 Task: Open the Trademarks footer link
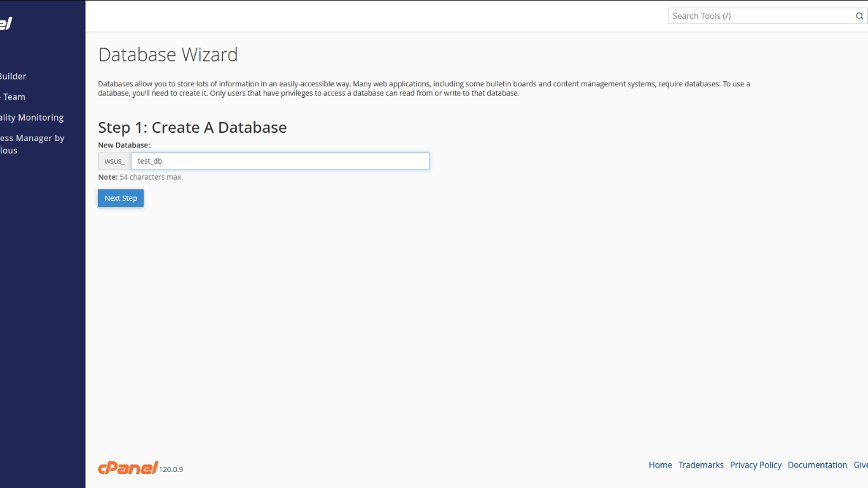coord(701,465)
